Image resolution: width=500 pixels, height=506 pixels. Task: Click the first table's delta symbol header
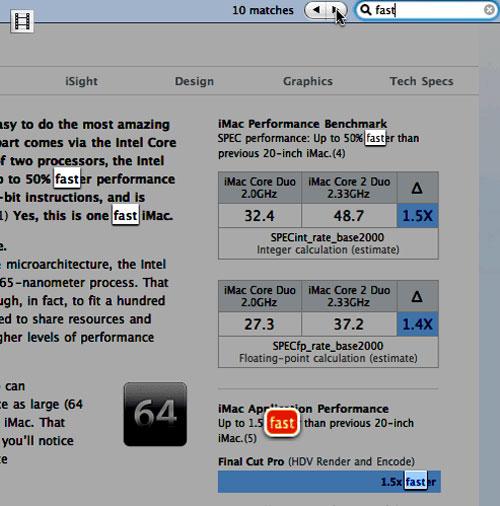417,188
